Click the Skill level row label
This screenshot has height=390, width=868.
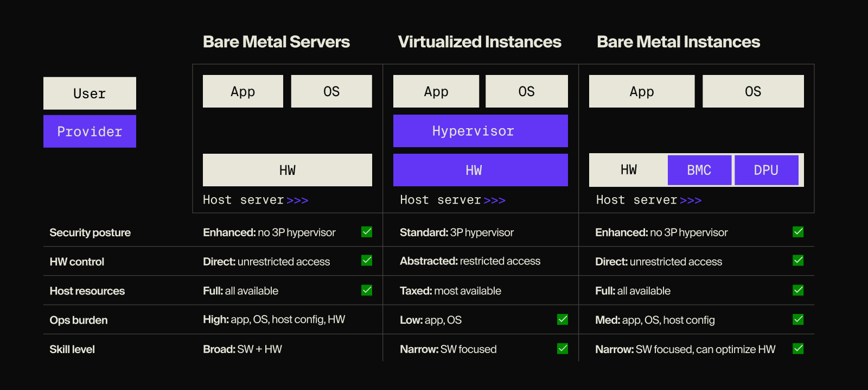72,349
